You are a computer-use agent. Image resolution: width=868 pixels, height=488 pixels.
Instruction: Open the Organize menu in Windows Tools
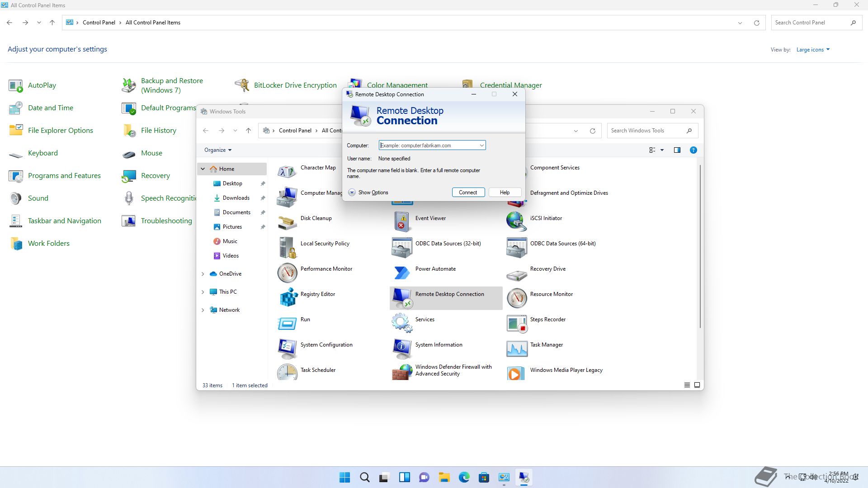tap(218, 150)
